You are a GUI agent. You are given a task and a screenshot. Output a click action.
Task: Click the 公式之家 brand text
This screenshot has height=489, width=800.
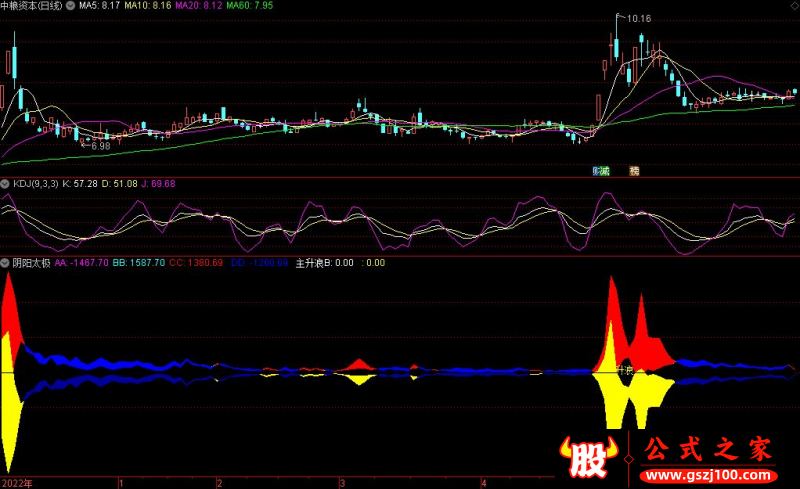pyautogui.click(x=708, y=449)
